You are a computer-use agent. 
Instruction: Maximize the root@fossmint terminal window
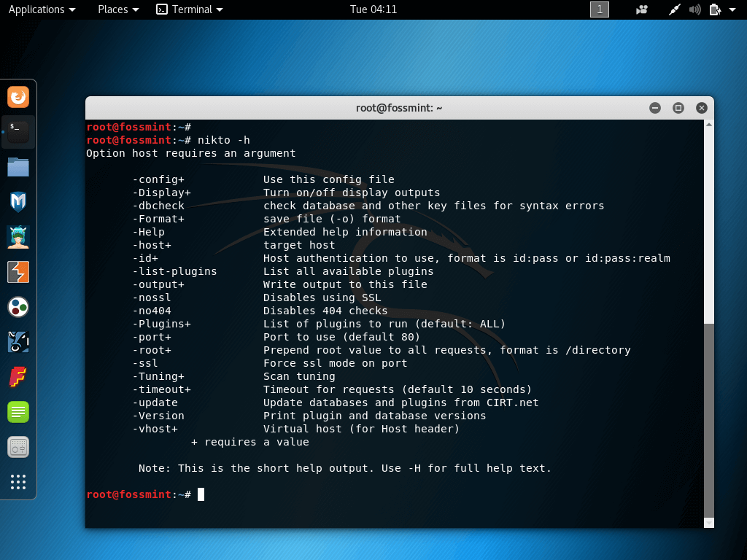pyautogui.click(x=678, y=108)
